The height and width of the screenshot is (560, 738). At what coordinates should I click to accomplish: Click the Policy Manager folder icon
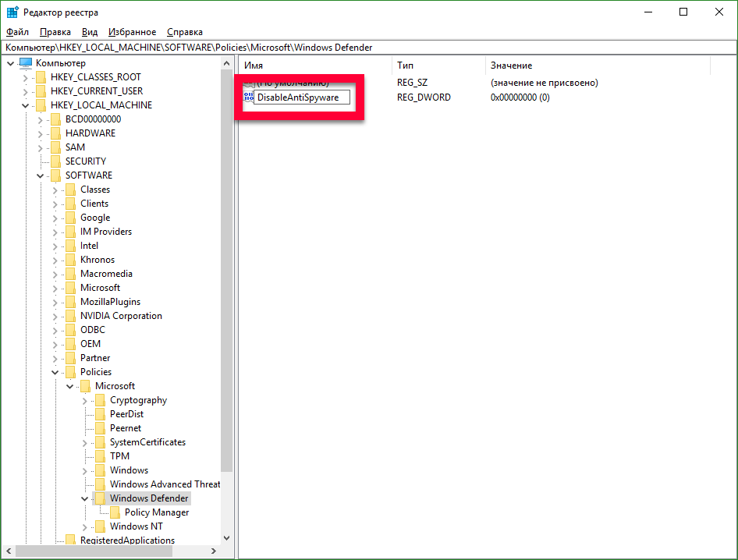point(115,512)
